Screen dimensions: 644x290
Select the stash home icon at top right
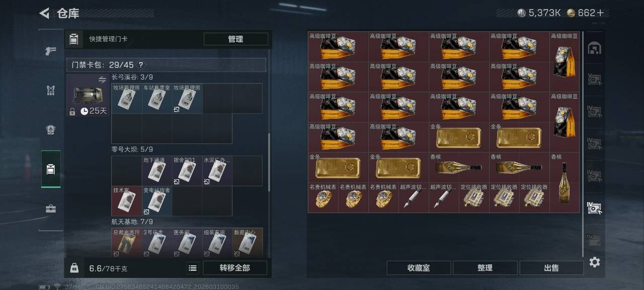click(x=595, y=48)
